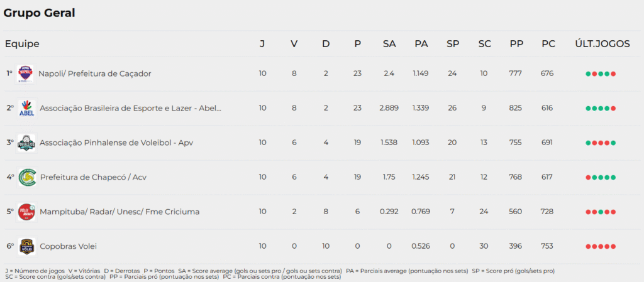Click the Pinhalense team logo
This screenshot has width=644, height=282.
click(26, 143)
